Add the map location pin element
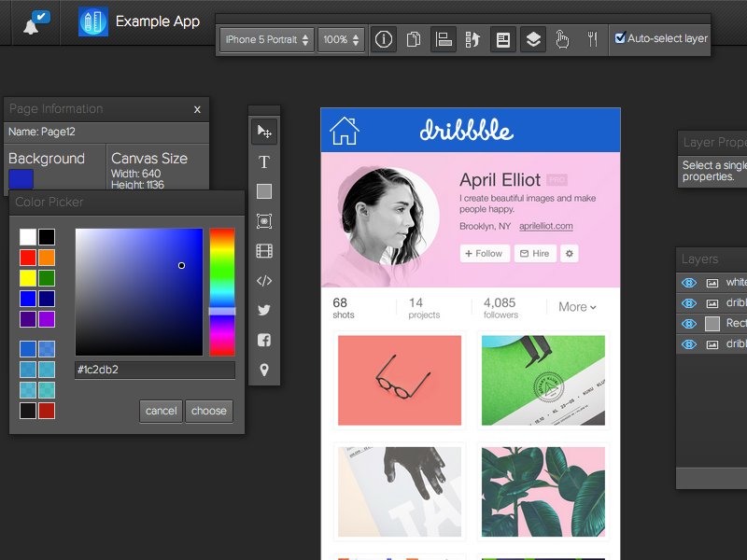Viewport: 747px width, 560px height. coord(264,371)
